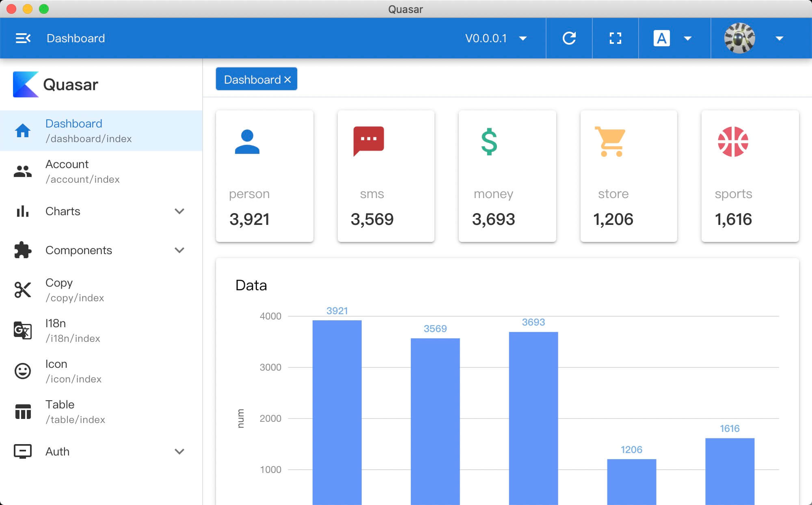
Task: Open the V0.0.0.1 version dropdown
Action: [495, 38]
